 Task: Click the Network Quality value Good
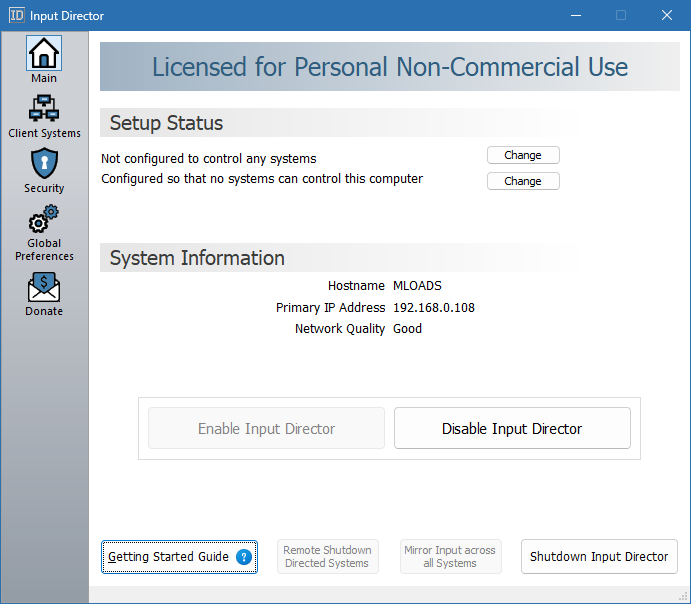[x=407, y=329]
